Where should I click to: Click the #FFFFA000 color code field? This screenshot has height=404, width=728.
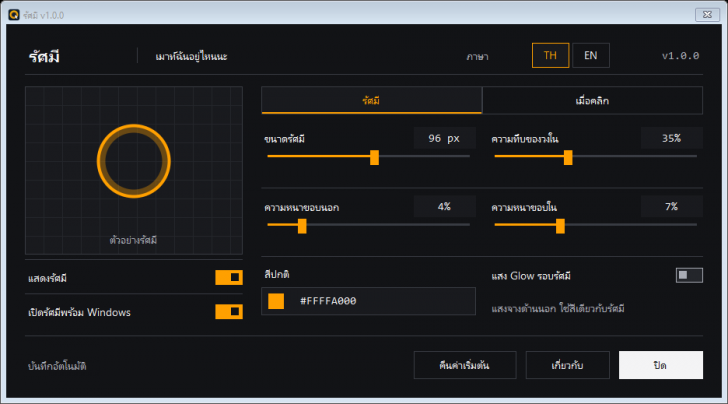(368, 301)
